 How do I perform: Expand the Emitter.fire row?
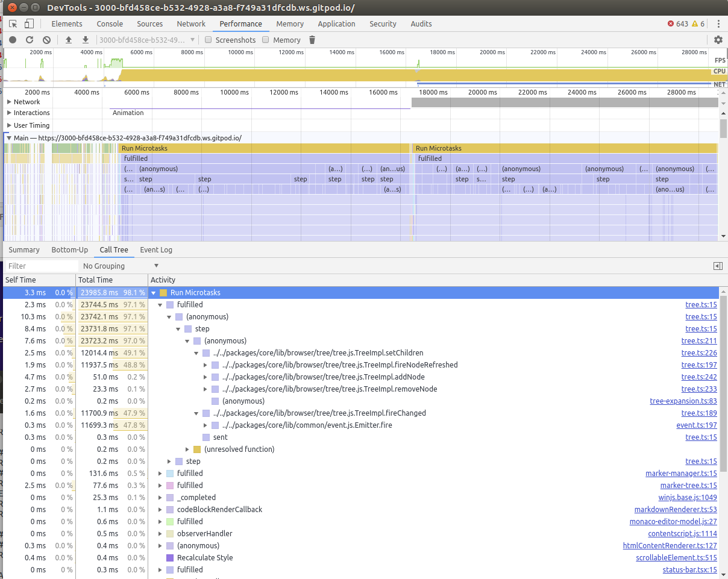pos(206,425)
